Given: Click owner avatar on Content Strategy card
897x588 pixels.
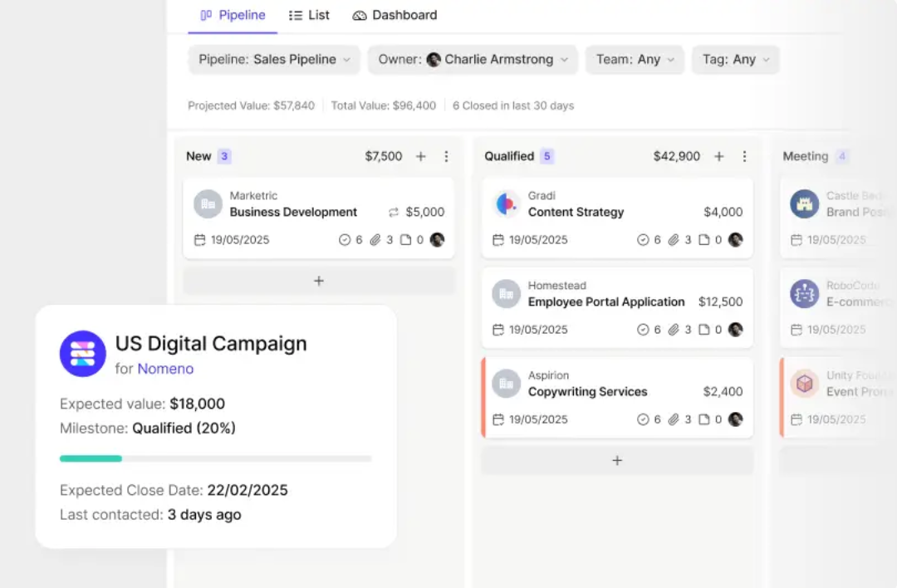Looking at the screenshot, I should pyautogui.click(x=736, y=240).
